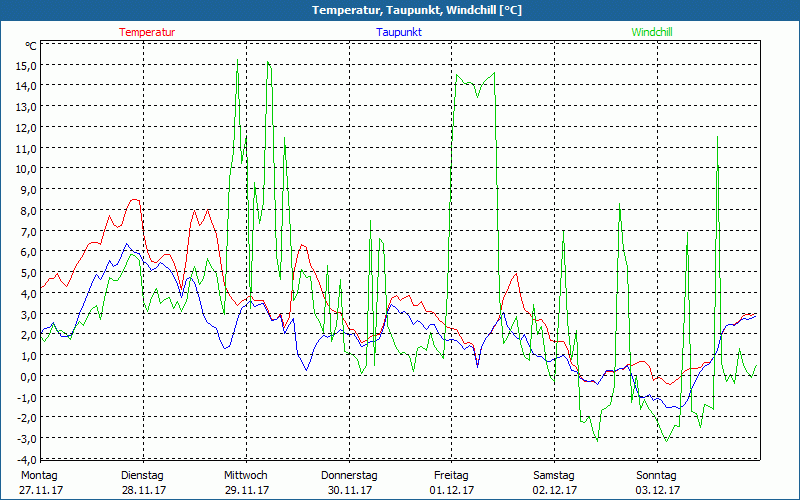Select the Sonntag day label
The image size is (800, 500).
[x=656, y=475]
